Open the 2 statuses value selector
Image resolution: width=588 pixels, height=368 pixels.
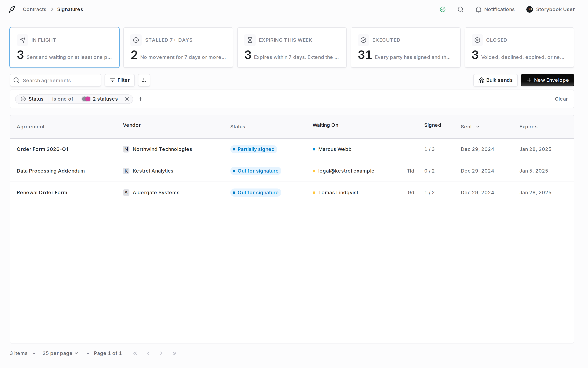click(100, 99)
